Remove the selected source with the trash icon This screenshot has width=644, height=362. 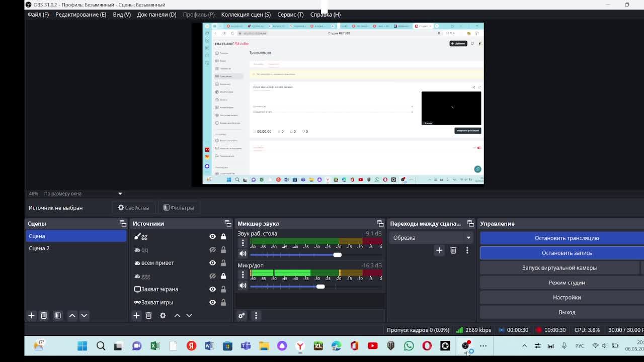click(x=148, y=315)
